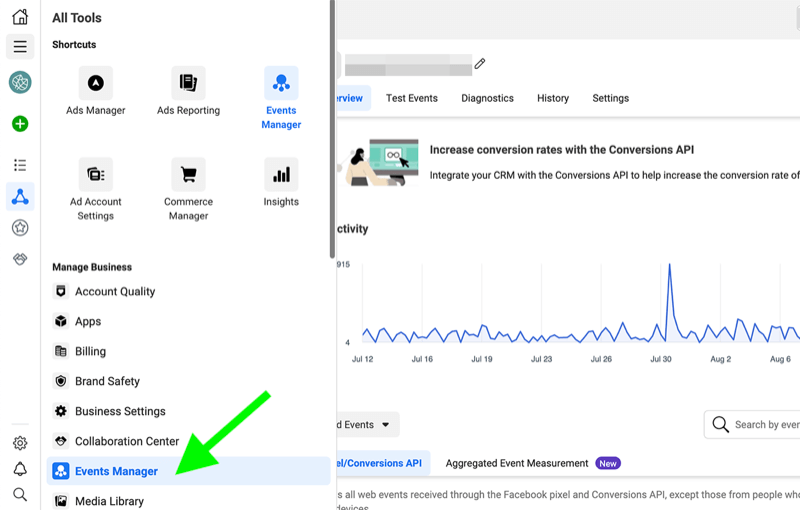Open Events Manager shortcut tile
Viewport: 800px width, 510px height.
click(281, 98)
